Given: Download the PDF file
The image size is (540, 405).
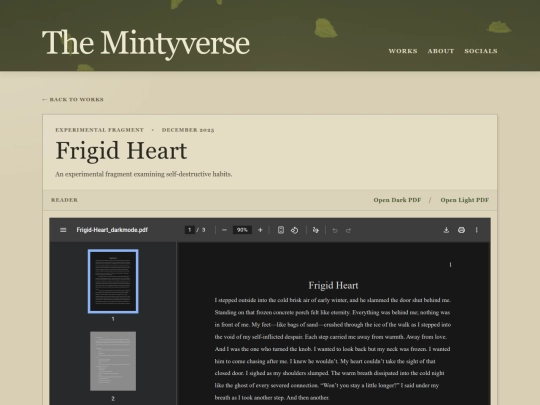Looking at the screenshot, I should point(446,230).
